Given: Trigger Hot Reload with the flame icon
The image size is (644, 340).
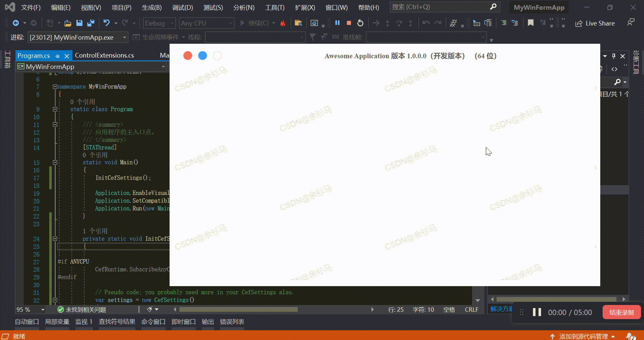Looking at the screenshot, I should 283,23.
